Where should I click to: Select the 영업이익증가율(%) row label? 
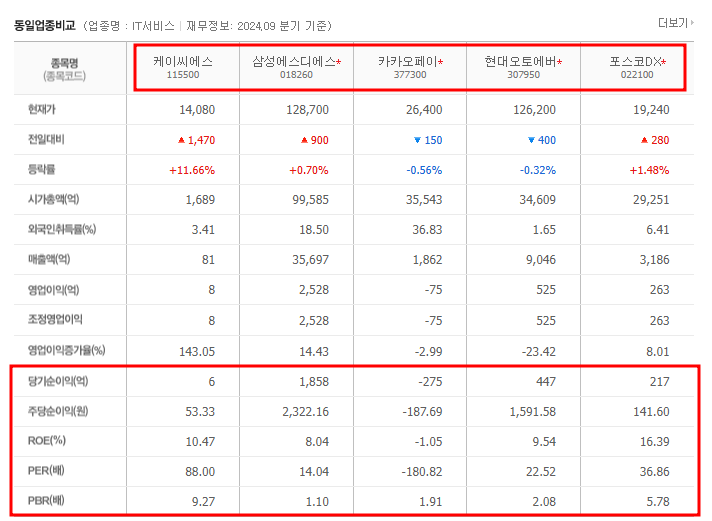(67, 350)
